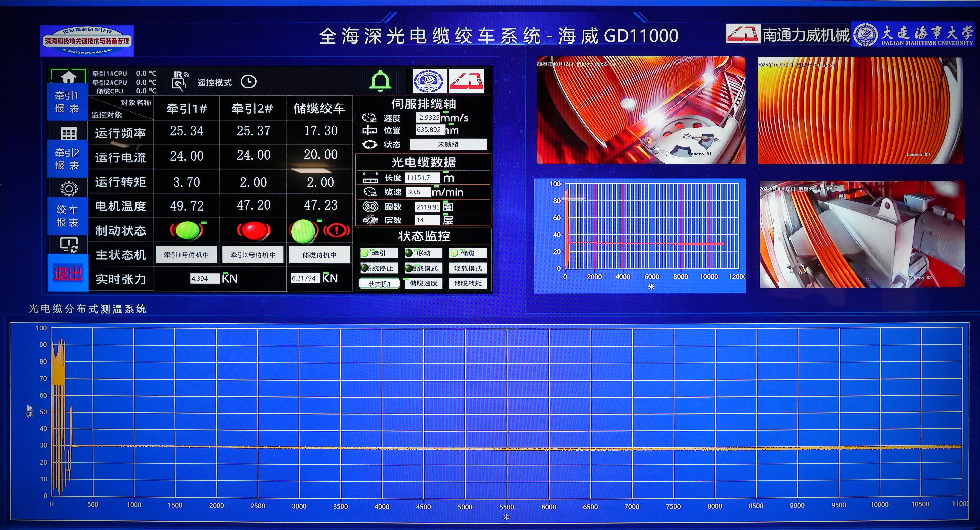Screen dimensions: 980x530
Task: Click the green alarm bell icon
Action: point(380,81)
